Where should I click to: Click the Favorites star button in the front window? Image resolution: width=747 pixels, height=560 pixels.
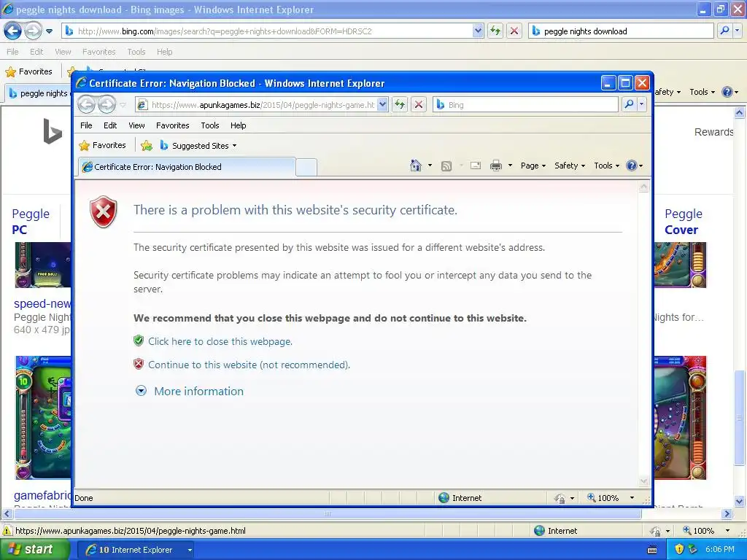[102, 145]
